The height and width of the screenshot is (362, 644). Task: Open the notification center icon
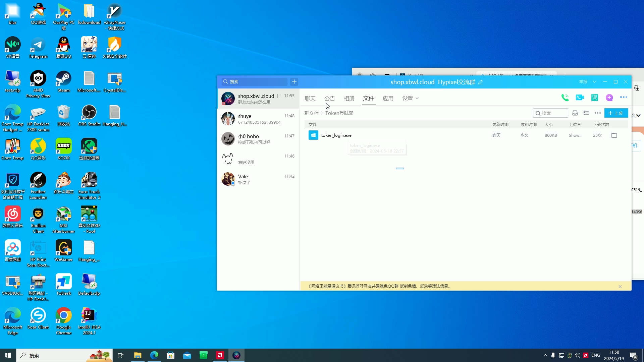pyautogui.click(x=634, y=355)
